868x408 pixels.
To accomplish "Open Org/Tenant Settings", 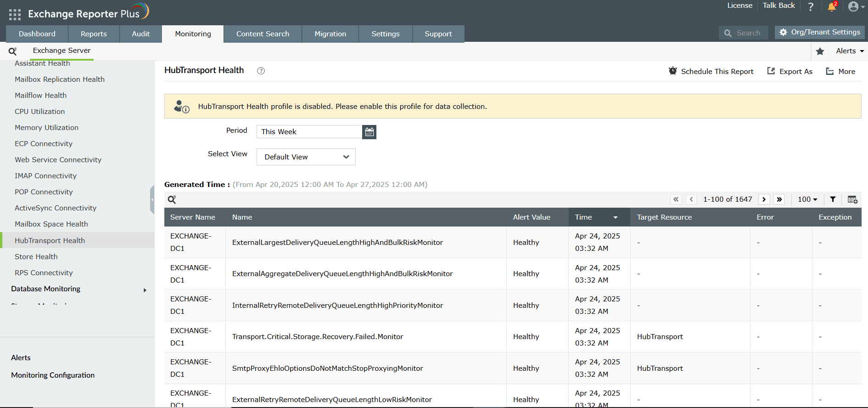I will click(x=820, y=32).
